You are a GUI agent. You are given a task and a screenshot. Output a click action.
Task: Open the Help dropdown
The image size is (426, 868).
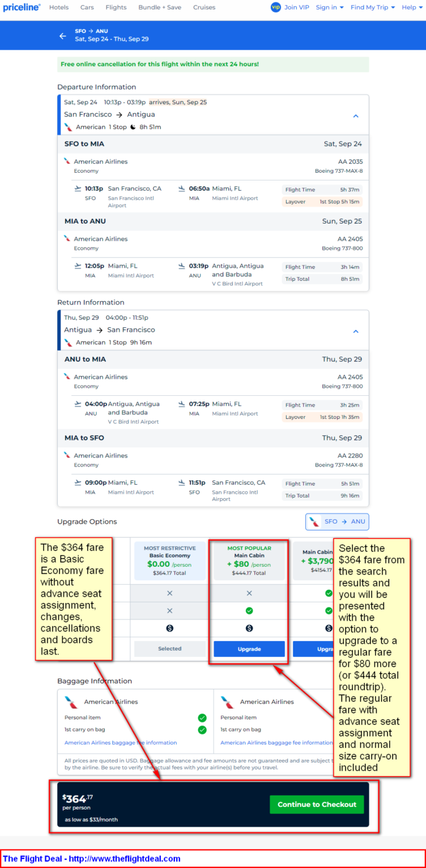click(x=411, y=8)
